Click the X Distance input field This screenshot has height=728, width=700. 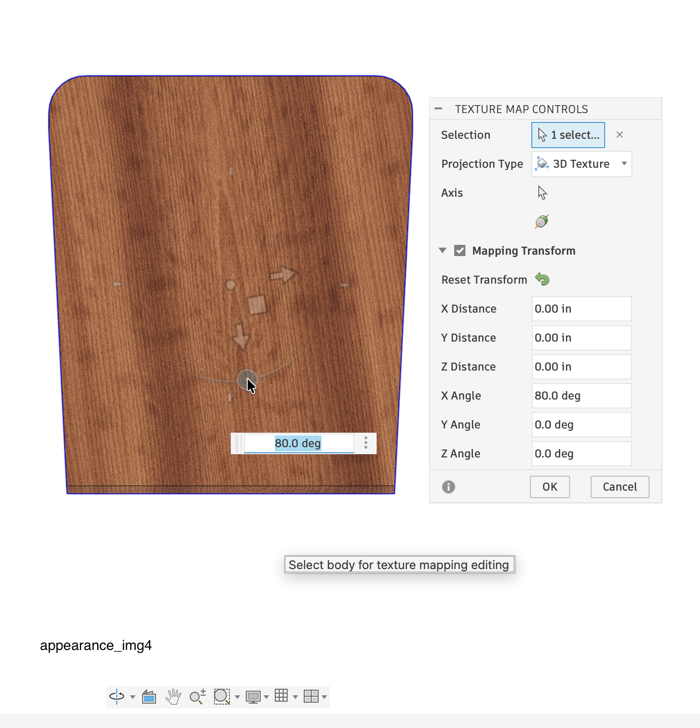tap(582, 309)
